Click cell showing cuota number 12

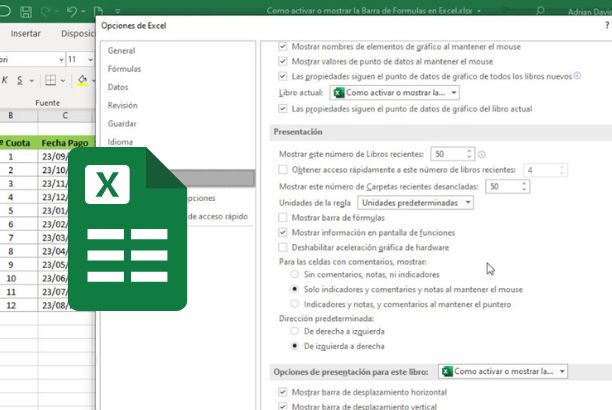pyautogui.click(x=11, y=305)
